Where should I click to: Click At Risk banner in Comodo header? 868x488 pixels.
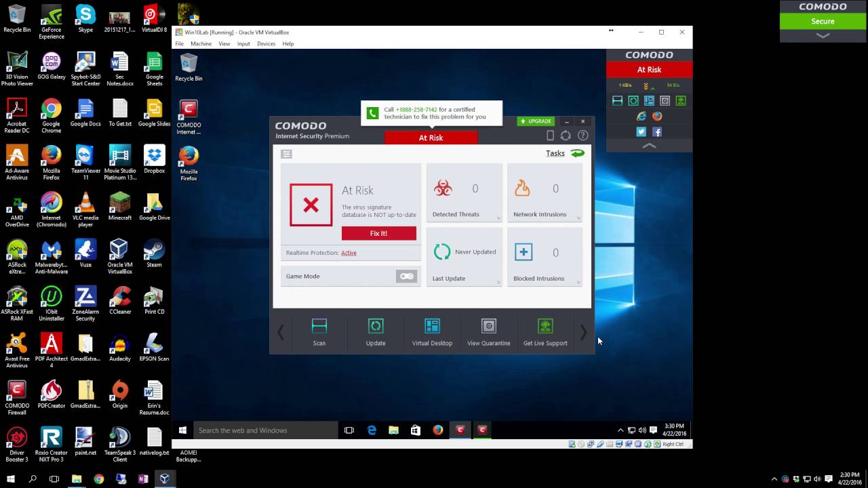[431, 138]
